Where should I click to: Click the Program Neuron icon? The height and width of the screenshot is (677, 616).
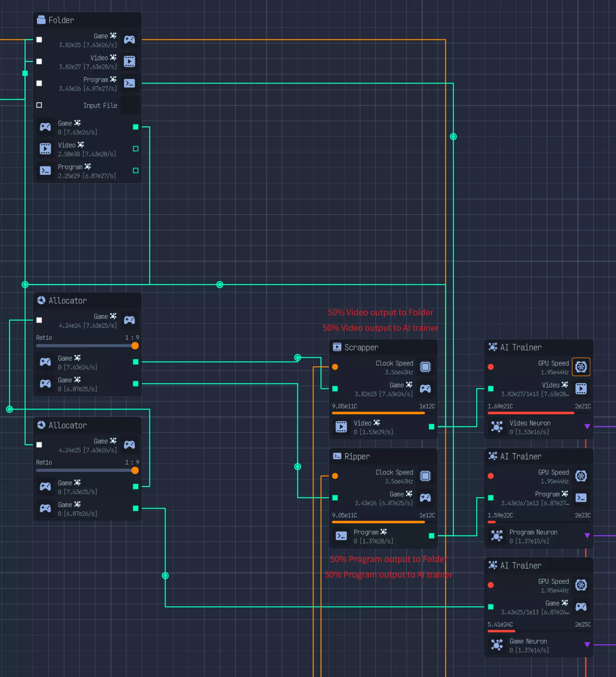click(497, 536)
